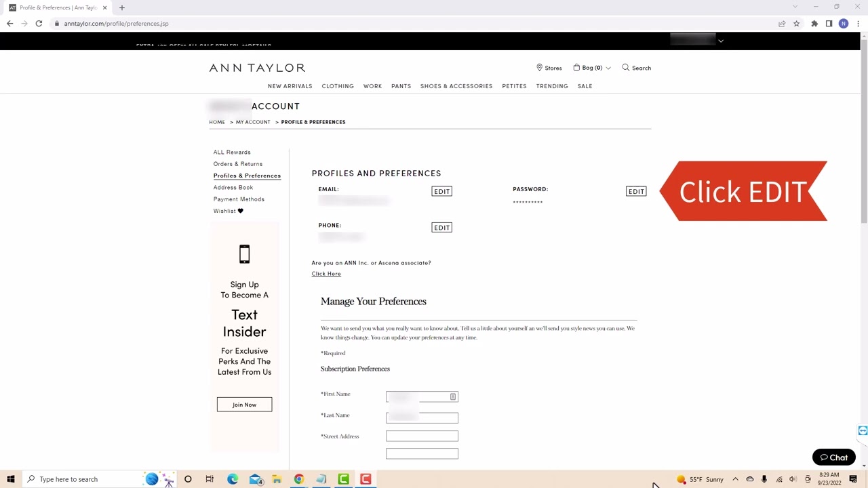Open Payment Methods in sidebar

[239, 199]
